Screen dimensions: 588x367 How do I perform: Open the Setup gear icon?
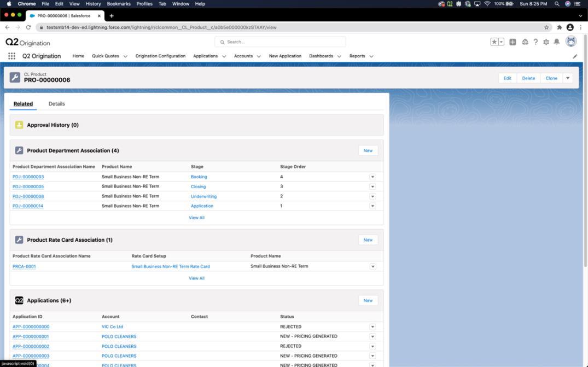(x=546, y=42)
